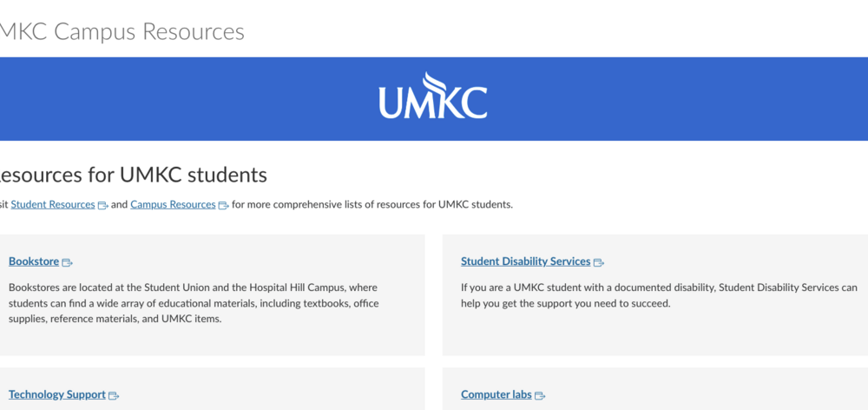Screen dimensions: 868x410
Task: Open the Student Resources link
Action: click(x=53, y=205)
